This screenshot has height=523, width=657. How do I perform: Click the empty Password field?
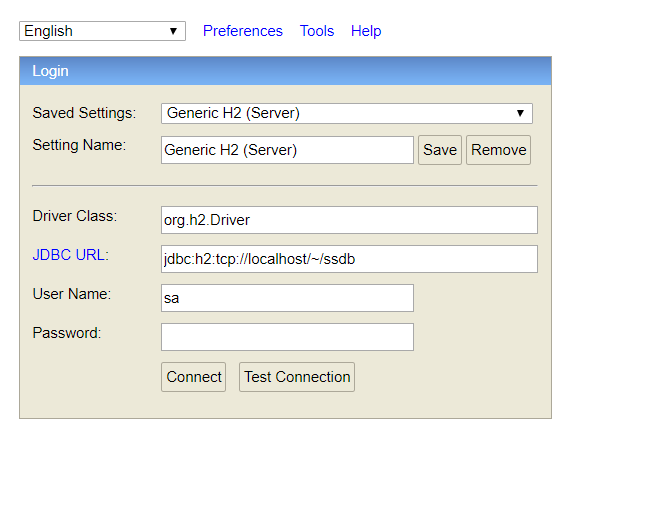pos(287,337)
